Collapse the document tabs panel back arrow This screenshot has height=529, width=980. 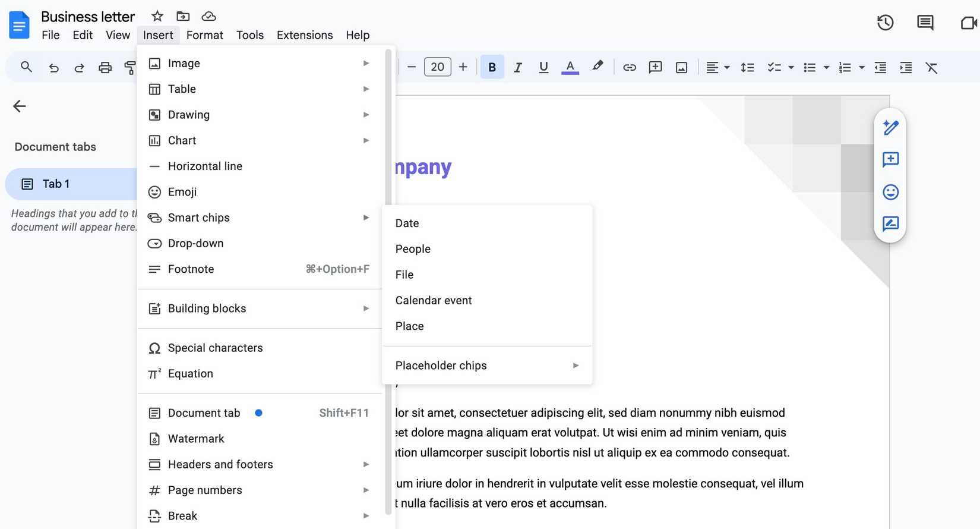click(20, 106)
